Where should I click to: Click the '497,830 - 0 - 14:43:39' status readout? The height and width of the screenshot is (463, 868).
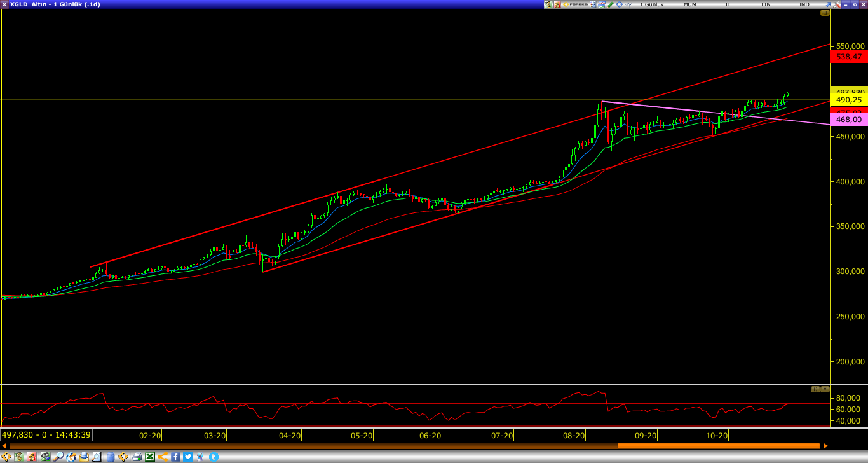pos(46,435)
